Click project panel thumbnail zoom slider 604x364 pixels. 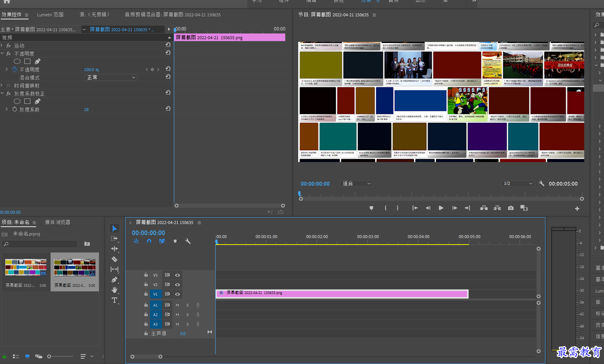(60, 356)
